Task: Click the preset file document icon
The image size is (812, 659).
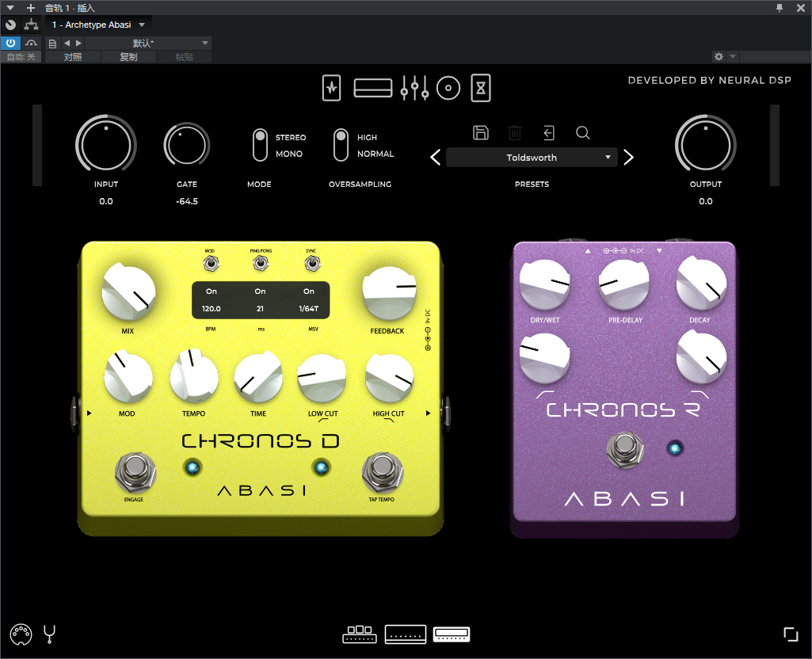Action: (52, 44)
